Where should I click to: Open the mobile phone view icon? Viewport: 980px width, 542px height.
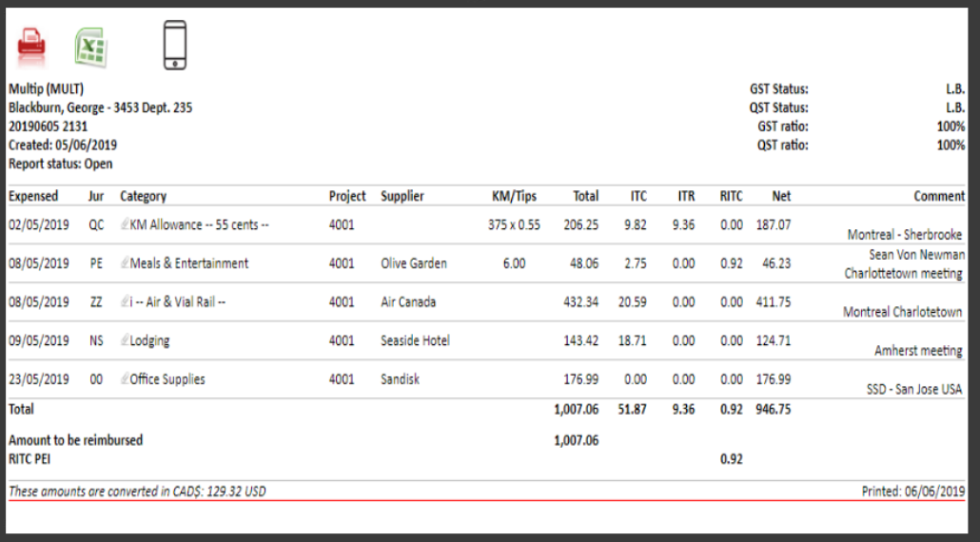(x=175, y=45)
